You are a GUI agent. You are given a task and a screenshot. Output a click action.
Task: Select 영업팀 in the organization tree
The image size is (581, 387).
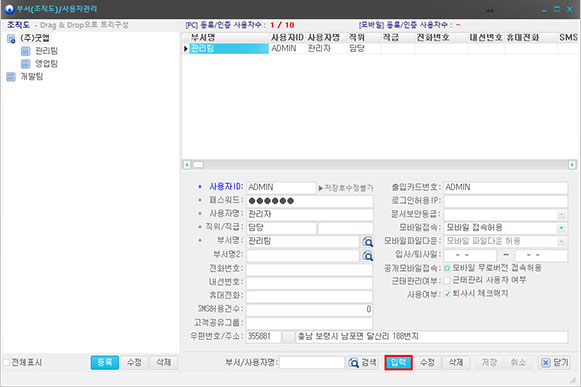pos(46,64)
